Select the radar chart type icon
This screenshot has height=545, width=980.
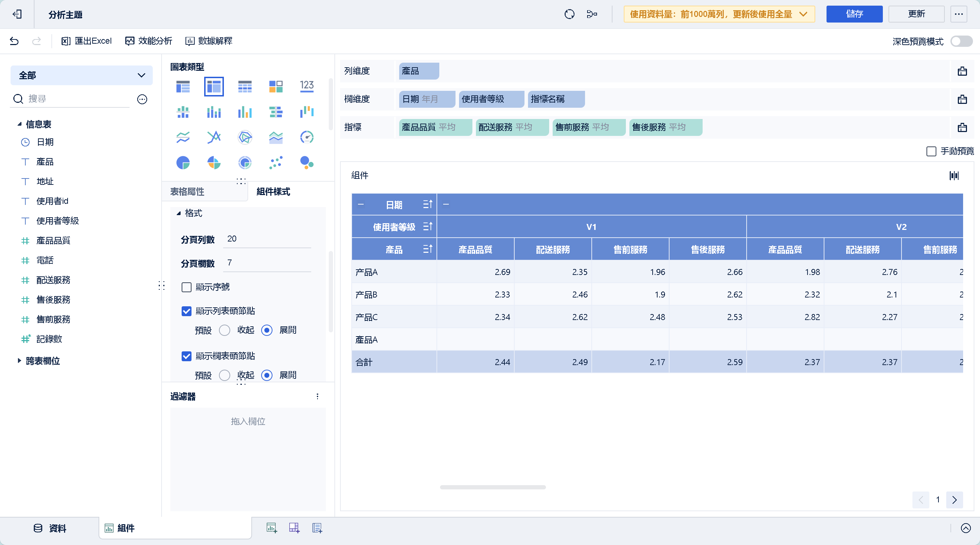(x=245, y=137)
